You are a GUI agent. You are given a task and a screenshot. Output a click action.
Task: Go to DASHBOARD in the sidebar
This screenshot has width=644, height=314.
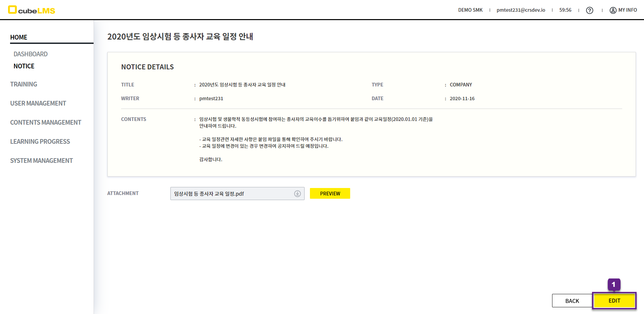coord(31,54)
